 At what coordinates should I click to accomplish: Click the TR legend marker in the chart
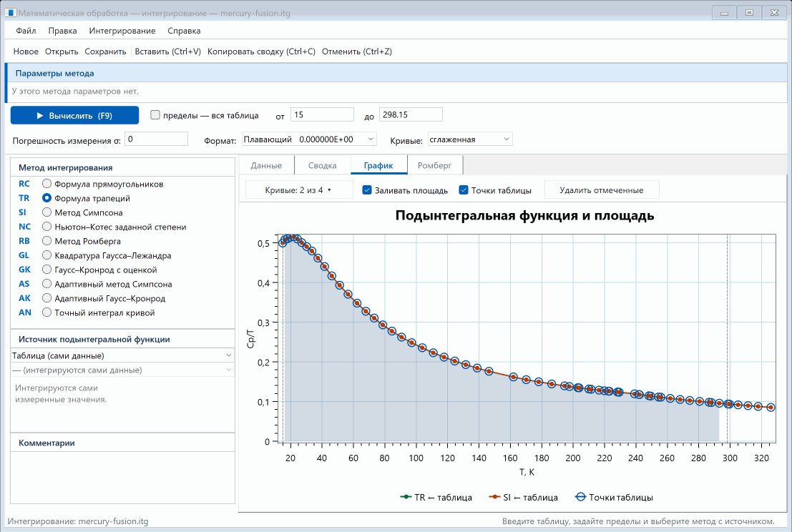pyautogui.click(x=406, y=497)
